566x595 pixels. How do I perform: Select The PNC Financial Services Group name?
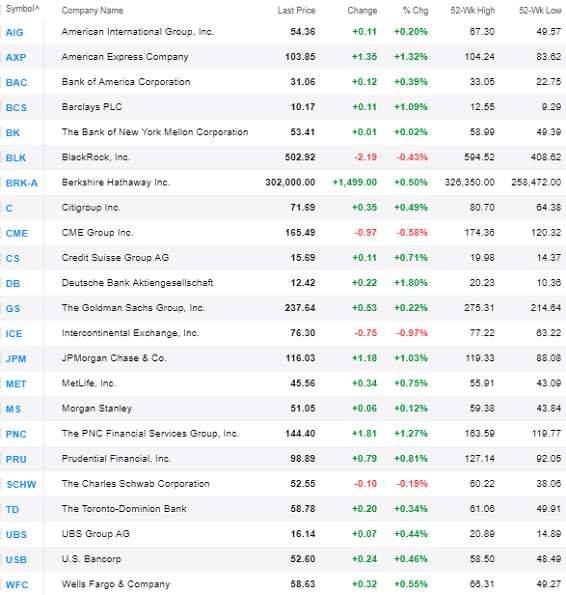[150, 433]
